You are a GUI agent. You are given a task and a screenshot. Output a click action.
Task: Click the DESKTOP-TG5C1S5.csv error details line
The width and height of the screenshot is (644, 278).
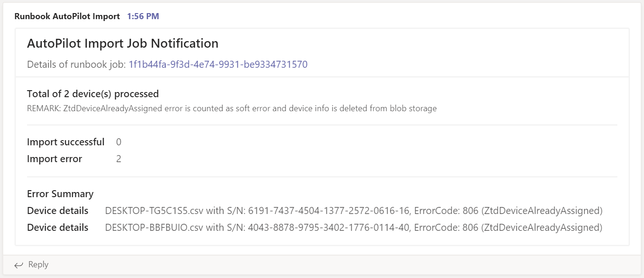pyautogui.click(x=353, y=211)
